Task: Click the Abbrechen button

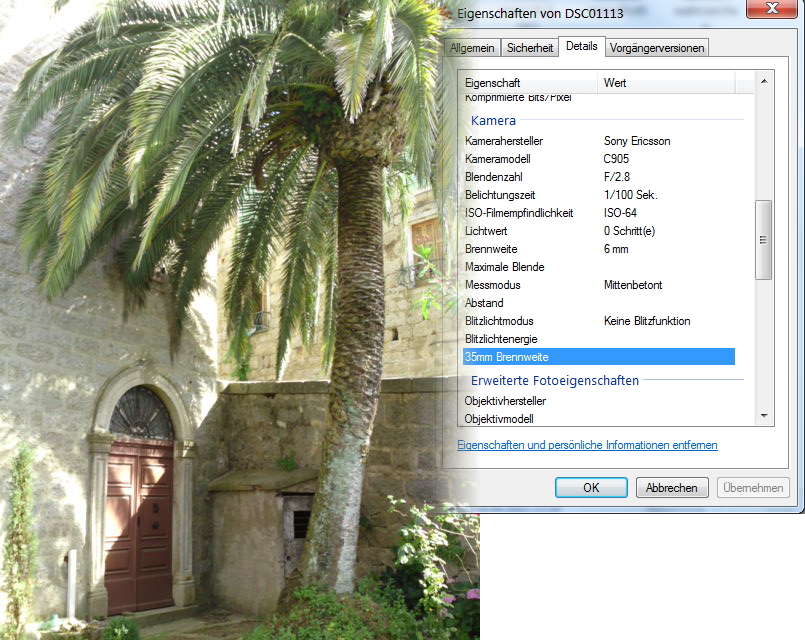Action: pyautogui.click(x=672, y=488)
